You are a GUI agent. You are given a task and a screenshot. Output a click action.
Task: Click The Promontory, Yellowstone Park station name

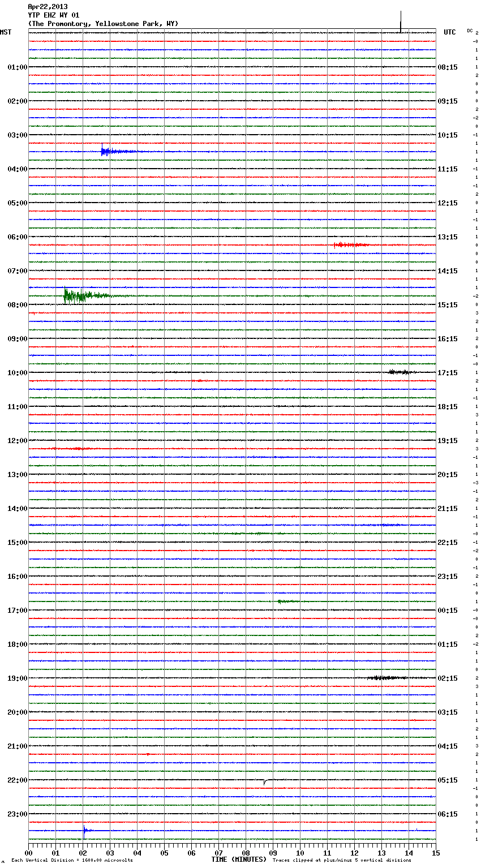pyautogui.click(x=103, y=24)
